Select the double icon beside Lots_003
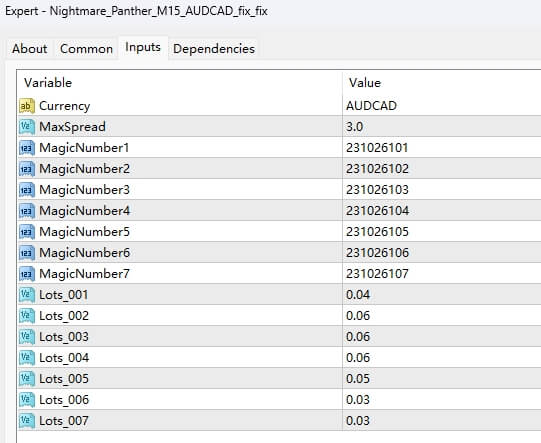The width and height of the screenshot is (541, 443). 27,337
